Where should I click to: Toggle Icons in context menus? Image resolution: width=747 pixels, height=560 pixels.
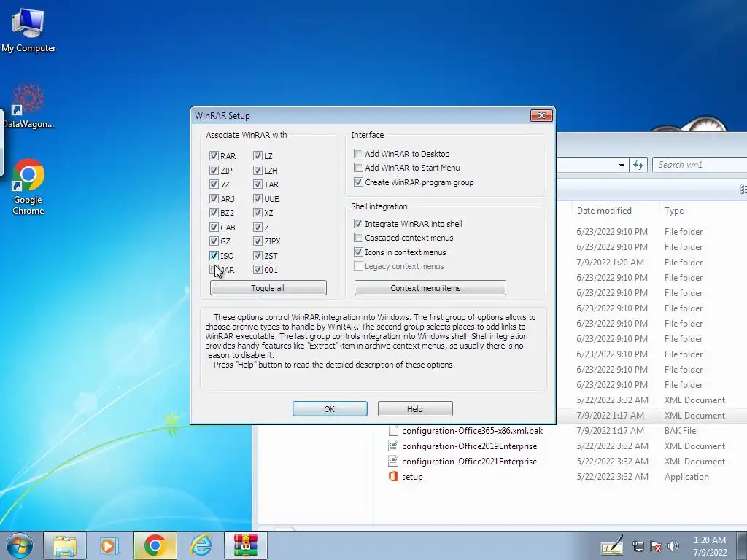tap(358, 252)
